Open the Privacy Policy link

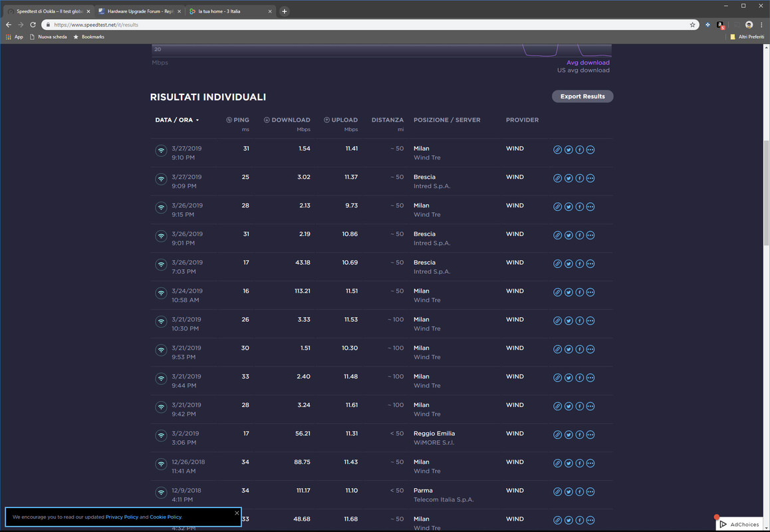pyautogui.click(x=122, y=517)
